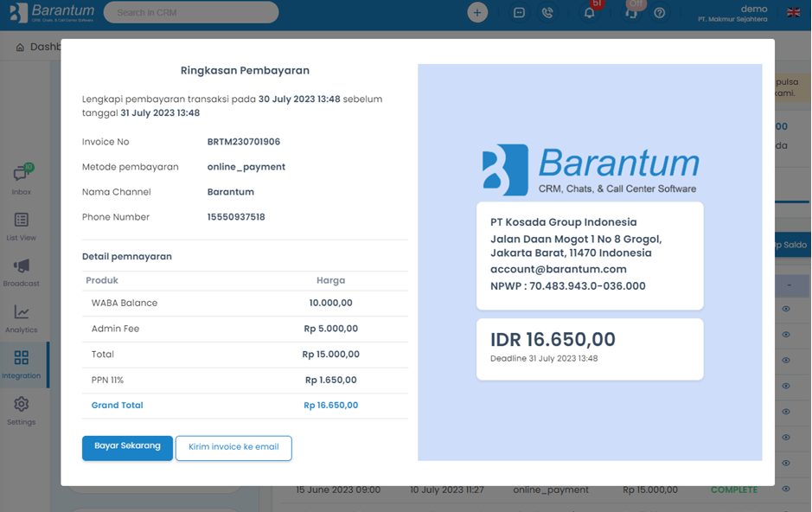Select the WABA Balance 10.000,00 value

coord(331,303)
